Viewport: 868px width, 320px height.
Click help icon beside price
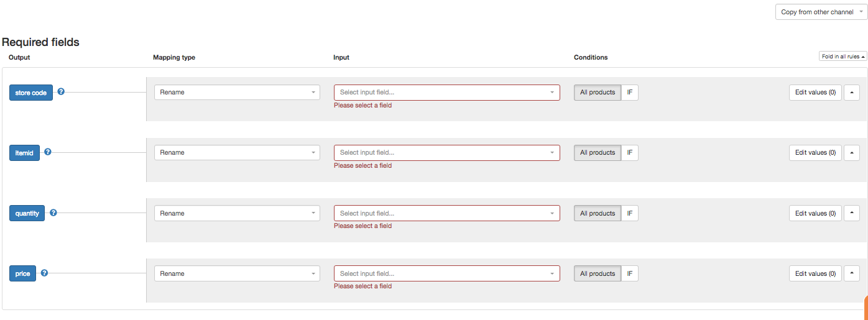click(44, 273)
